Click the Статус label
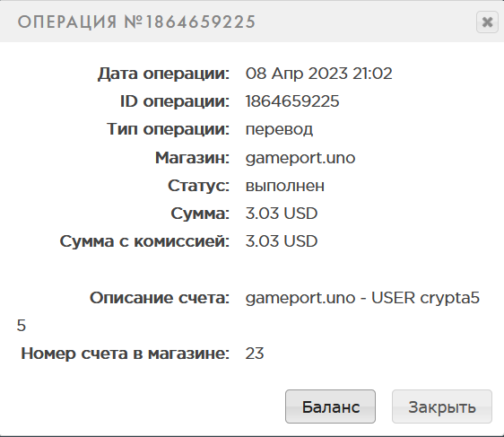This screenshot has width=504, height=437. (x=199, y=186)
